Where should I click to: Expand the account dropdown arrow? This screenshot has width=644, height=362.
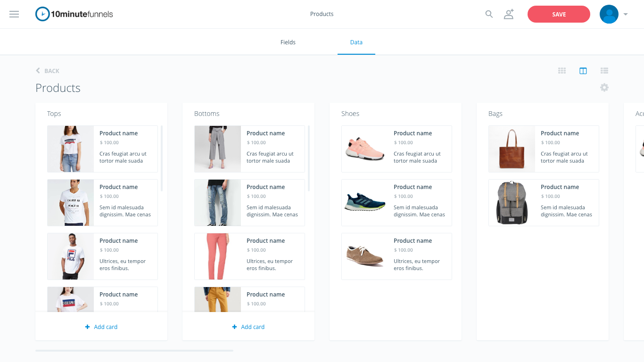coord(626,14)
